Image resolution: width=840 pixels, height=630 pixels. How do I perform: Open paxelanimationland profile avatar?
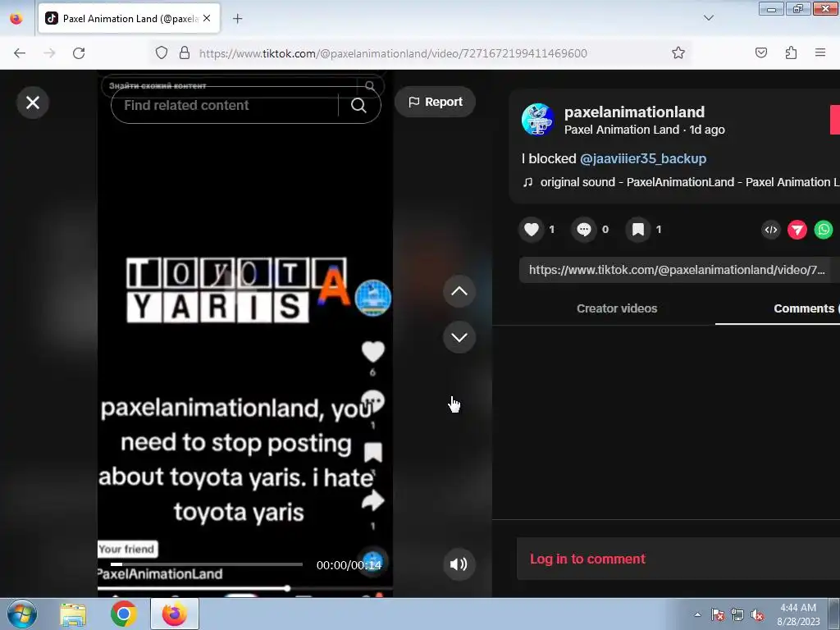(538, 120)
